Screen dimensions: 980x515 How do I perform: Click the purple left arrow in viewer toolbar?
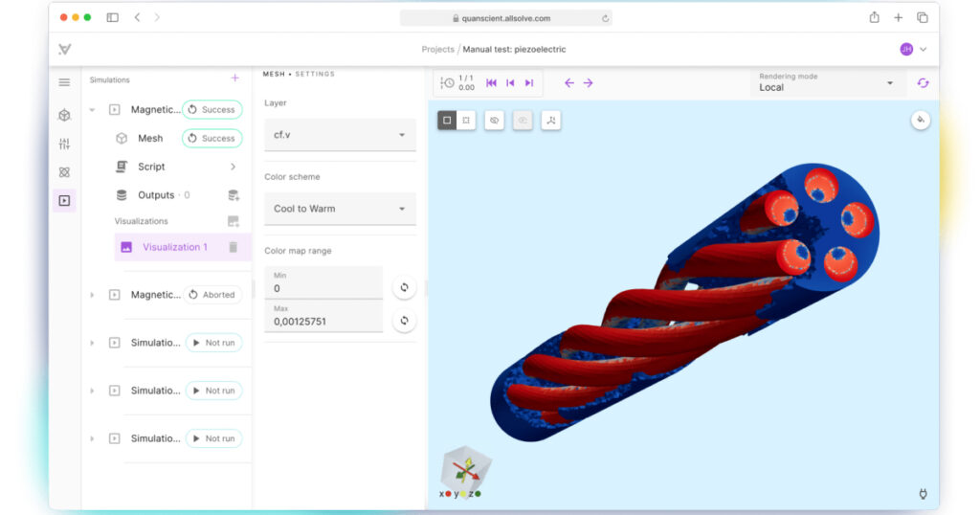(568, 83)
